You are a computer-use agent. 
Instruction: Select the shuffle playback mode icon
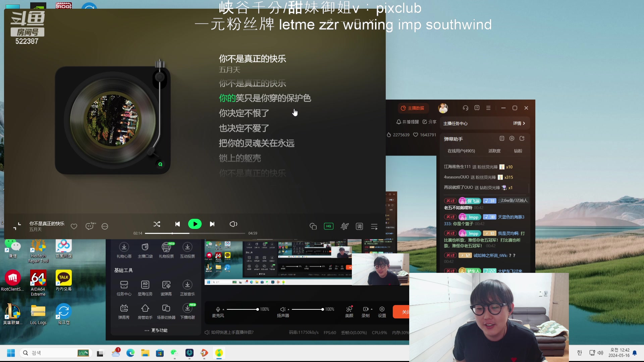(x=157, y=224)
